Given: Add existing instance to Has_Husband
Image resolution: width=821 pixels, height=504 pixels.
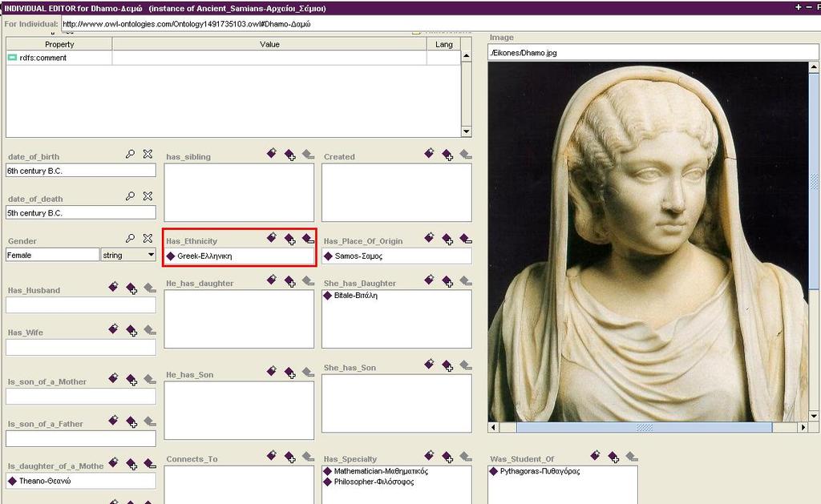Looking at the screenshot, I should [x=131, y=288].
